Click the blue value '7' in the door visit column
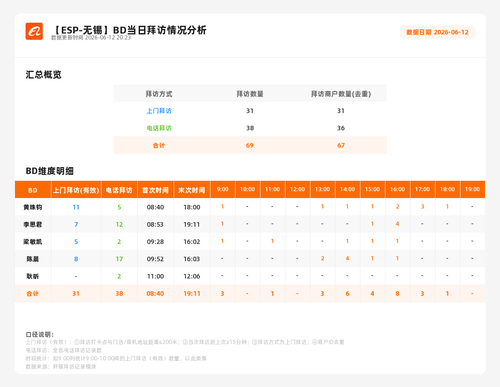The width and height of the screenshot is (500, 387). click(x=76, y=225)
